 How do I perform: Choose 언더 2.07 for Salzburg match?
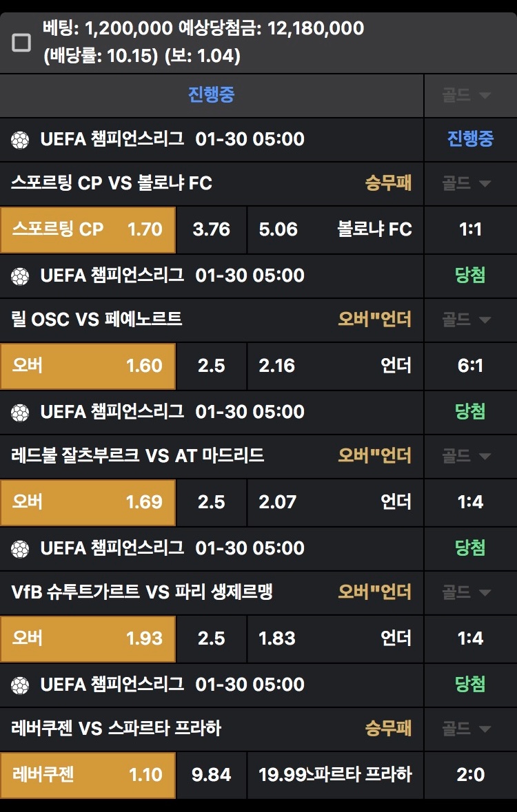pyautogui.click(x=335, y=502)
